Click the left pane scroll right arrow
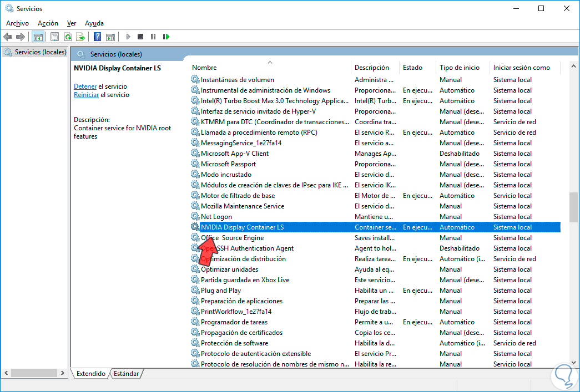The height and width of the screenshot is (392, 580). point(63,373)
